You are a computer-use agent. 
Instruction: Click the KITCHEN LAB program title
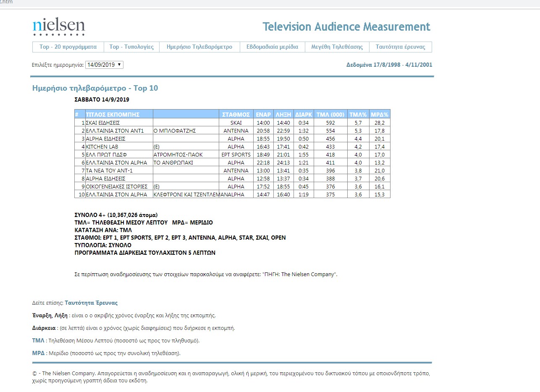point(102,147)
